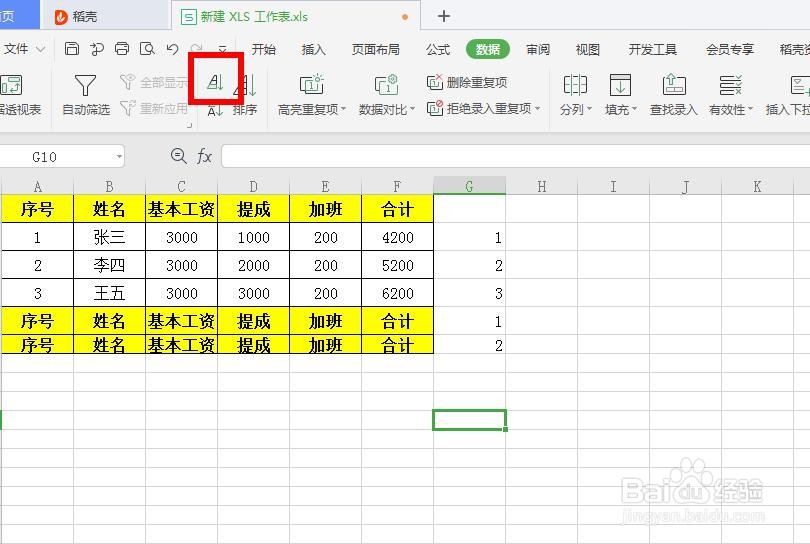This screenshot has height=544, width=810.
Task: Select the cell with value 5200
Action: tap(398, 266)
